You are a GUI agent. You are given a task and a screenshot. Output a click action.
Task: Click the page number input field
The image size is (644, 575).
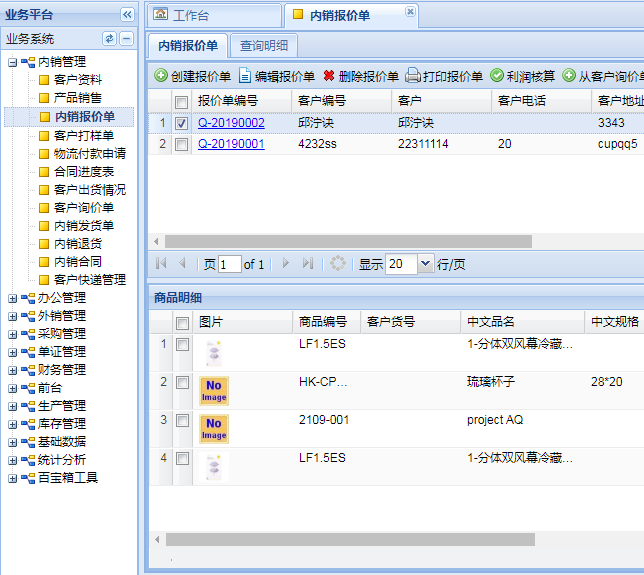pos(230,264)
